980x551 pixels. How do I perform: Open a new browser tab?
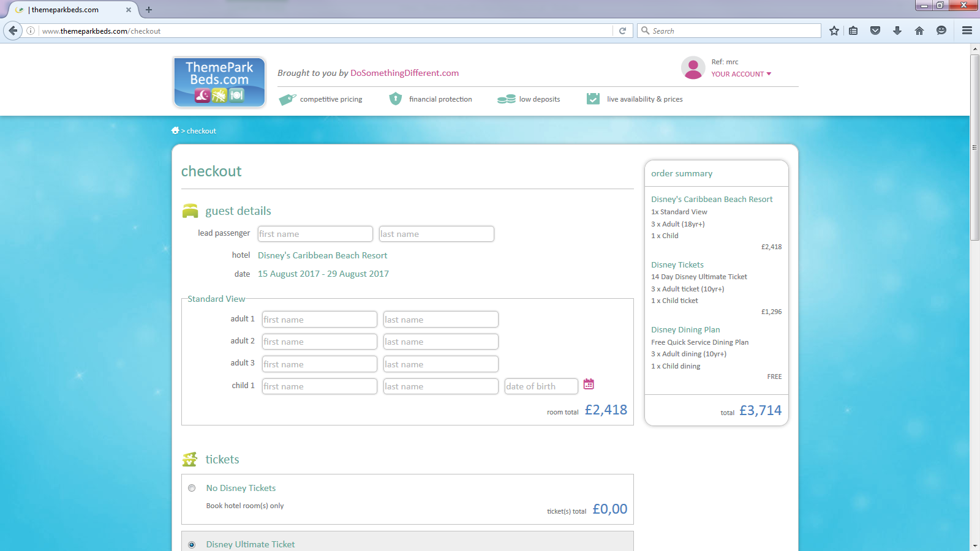coord(149,10)
